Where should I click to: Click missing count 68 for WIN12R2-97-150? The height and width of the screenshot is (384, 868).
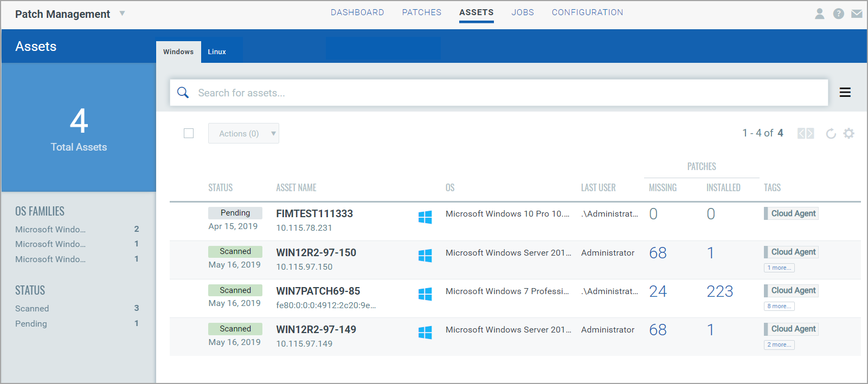coord(658,253)
